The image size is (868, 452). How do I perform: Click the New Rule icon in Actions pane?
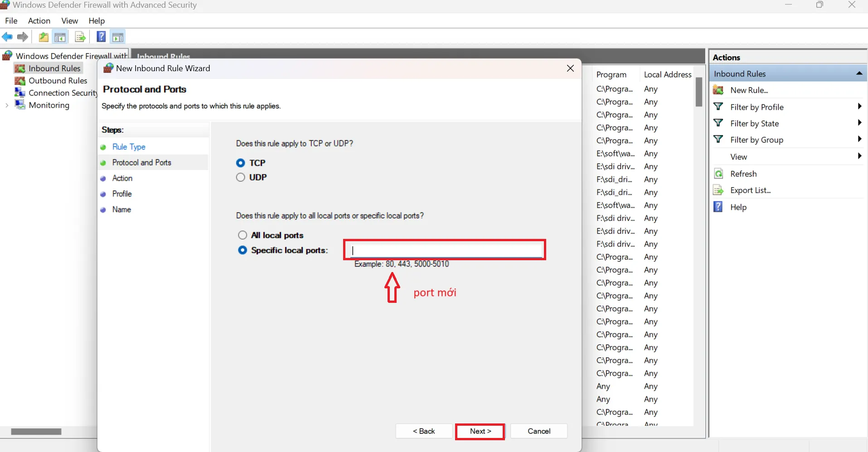(x=718, y=90)
